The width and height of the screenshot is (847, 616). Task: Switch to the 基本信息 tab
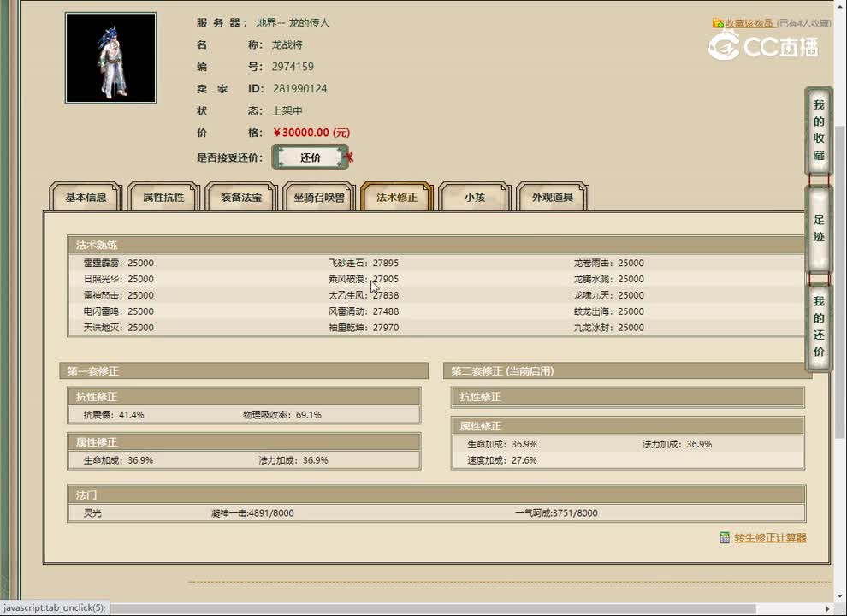tap(85, 197)
